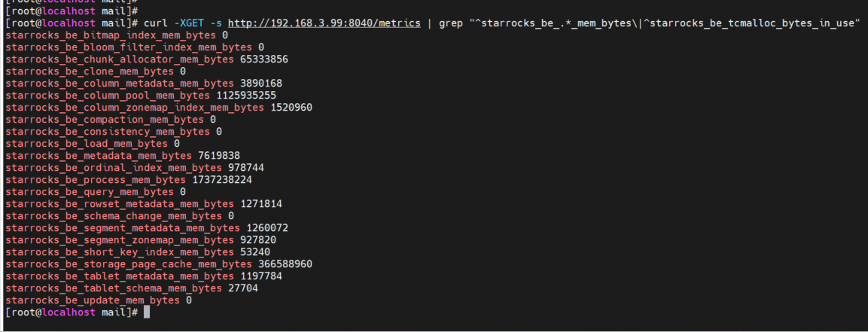Click the value 1737238224 of process memory
The width and height of the screenshot is (868, 332).
(223, 180)
